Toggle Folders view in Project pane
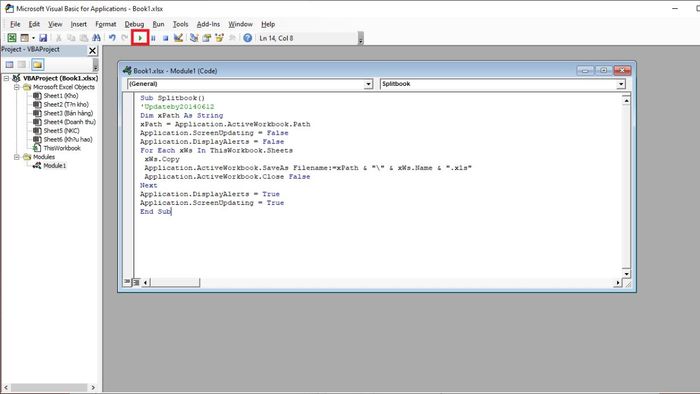This screenshot has width=700, height=394. click(x=38, y=65)
